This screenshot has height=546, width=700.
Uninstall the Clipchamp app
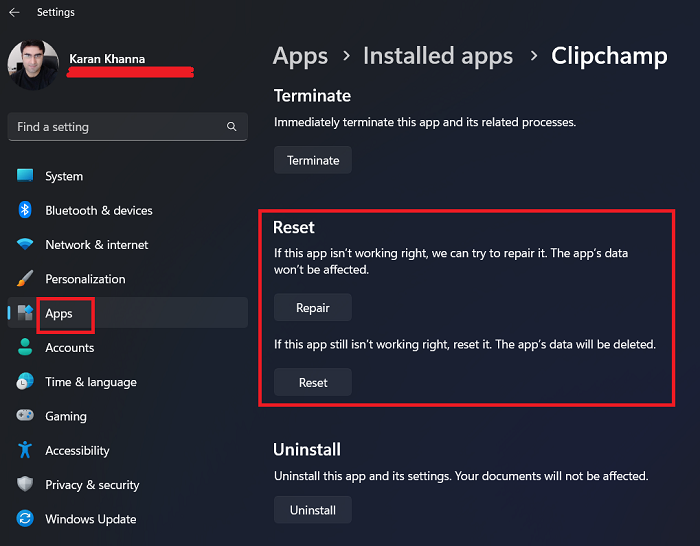pos(313,510)
